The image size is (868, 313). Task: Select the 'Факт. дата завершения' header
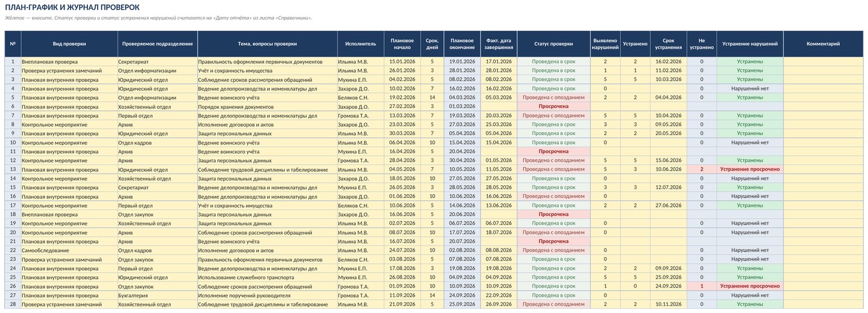coord(498,44)
